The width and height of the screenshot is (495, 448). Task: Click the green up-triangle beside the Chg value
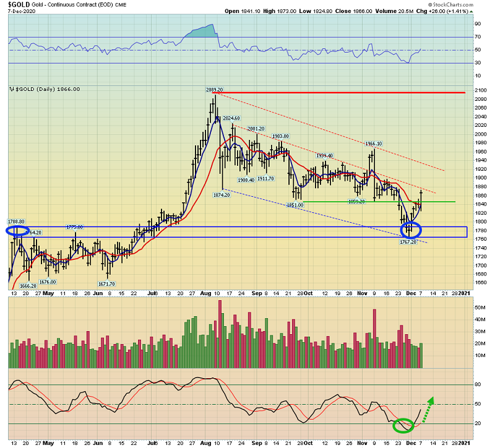[x=471, y=11]
